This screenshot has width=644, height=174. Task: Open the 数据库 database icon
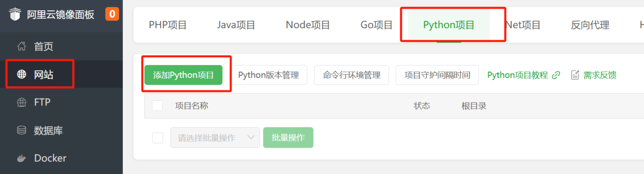tap(22, 130)
